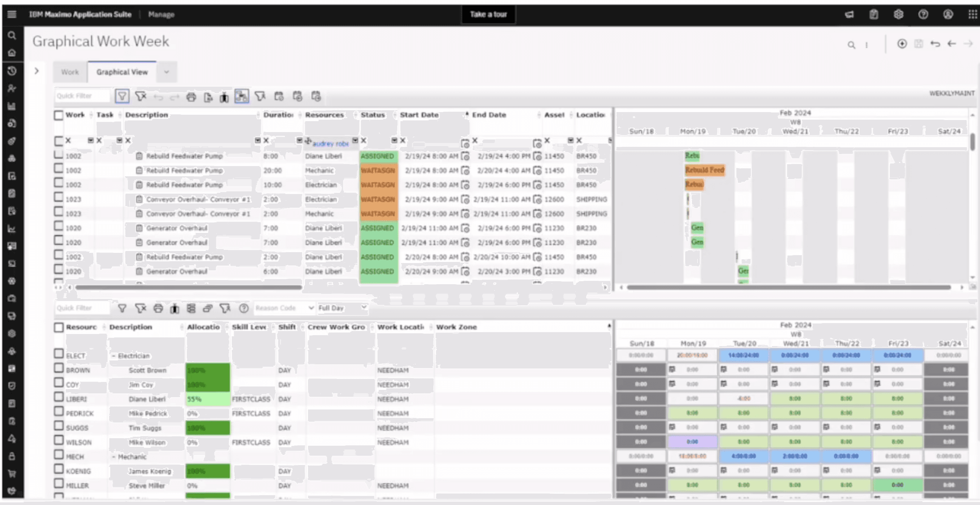Check the box for resource BROWN
The image size is (980, 505).
(x=59, y=368)
